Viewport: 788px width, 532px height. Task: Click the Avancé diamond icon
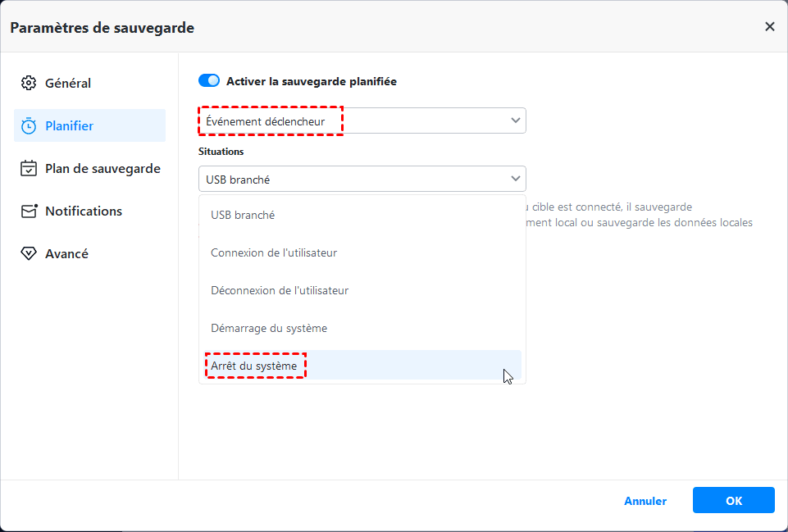tap(29, 254)
